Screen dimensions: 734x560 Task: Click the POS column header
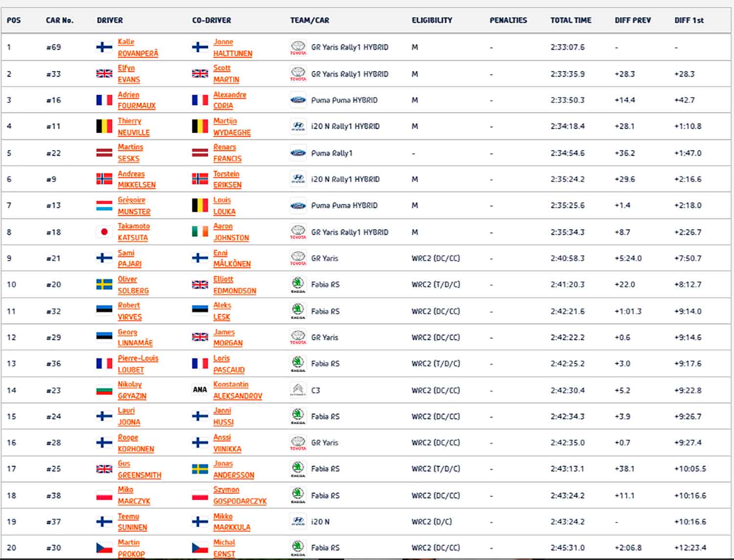[14, 20]
